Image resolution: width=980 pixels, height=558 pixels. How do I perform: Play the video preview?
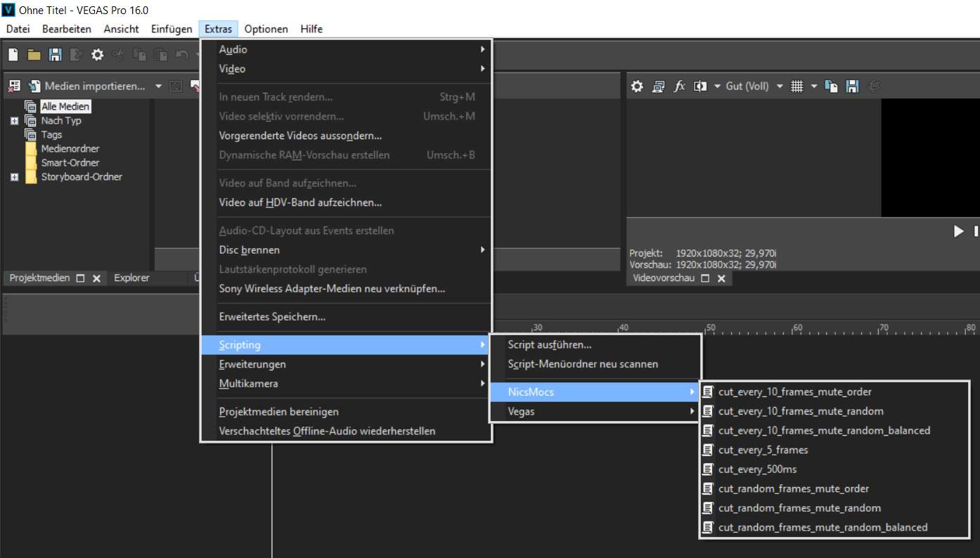pos(958,231)
